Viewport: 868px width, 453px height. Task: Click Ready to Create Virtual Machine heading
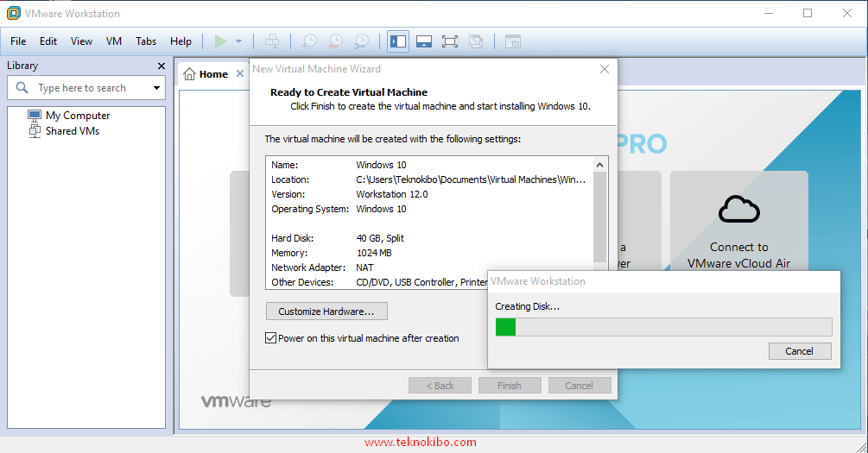(349, 92)
